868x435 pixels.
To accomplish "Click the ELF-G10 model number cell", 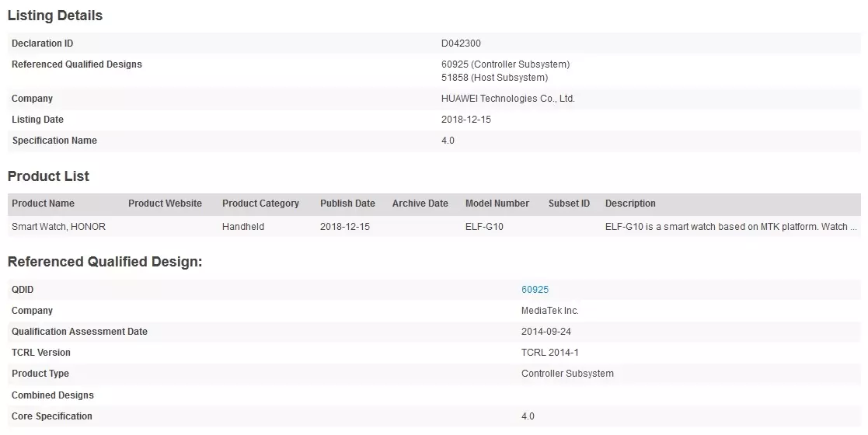I will [x=484, y=226].
